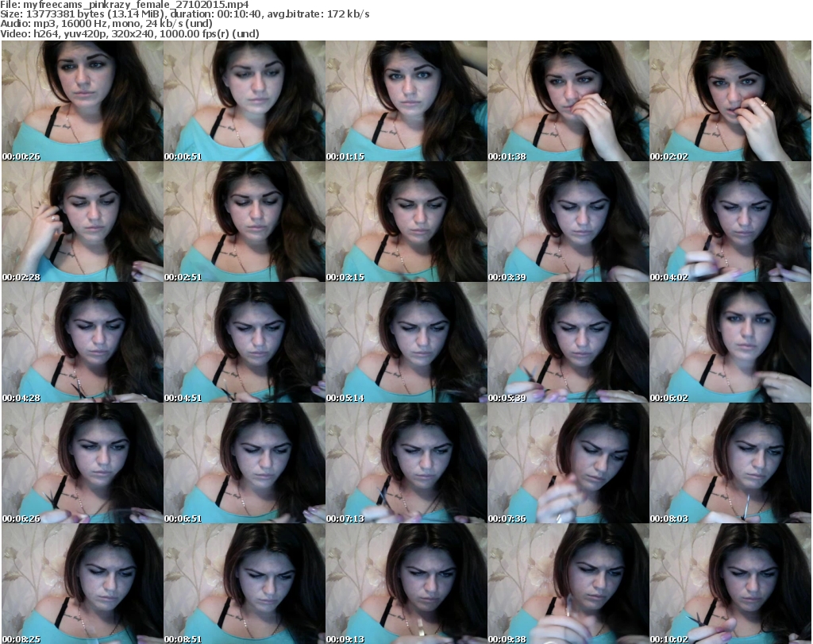
Task: Select the thumbnail stamped 00:08:25
Action: tap(83, 584)
